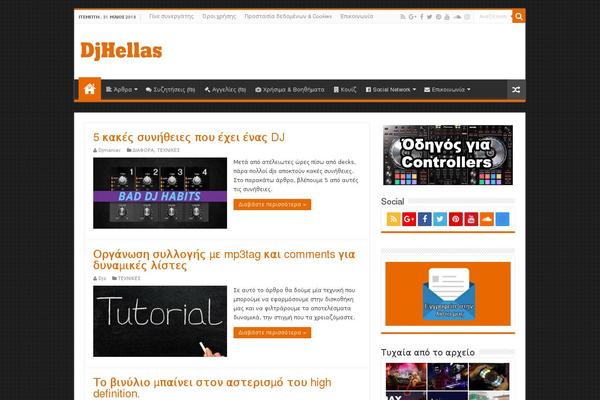Click the Επικοινωνία link in top bar
Image resolution: width=600 pixels, height=400 pixels.
(x=357, y=16)
